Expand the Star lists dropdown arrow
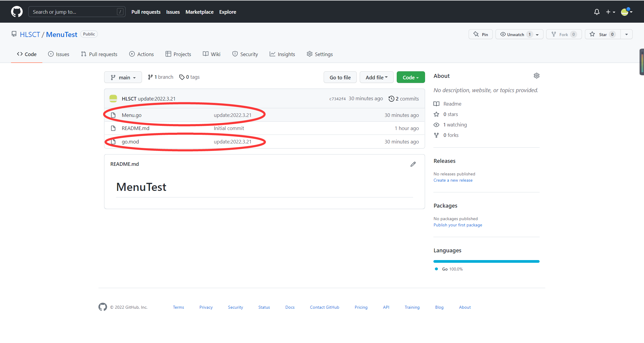This screenshot has height=343, width=644. [626, 34]
